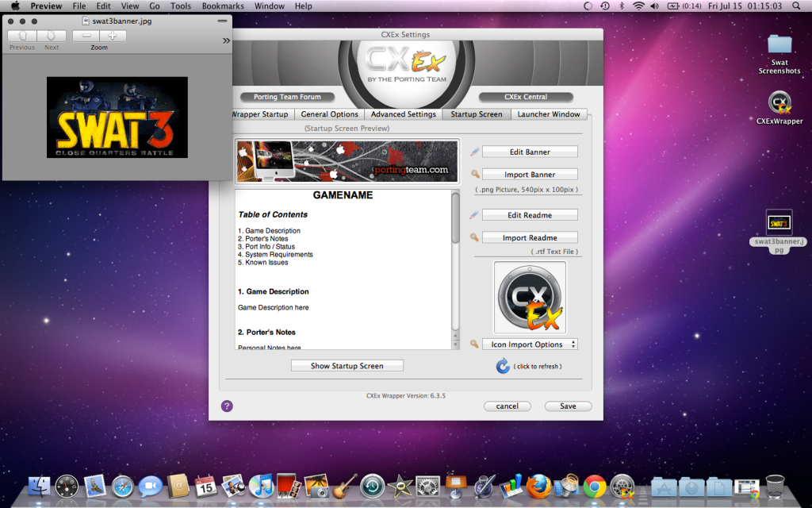Open the Apple menu
This screenshot has width=812, height=508.
tap(16, 6)
